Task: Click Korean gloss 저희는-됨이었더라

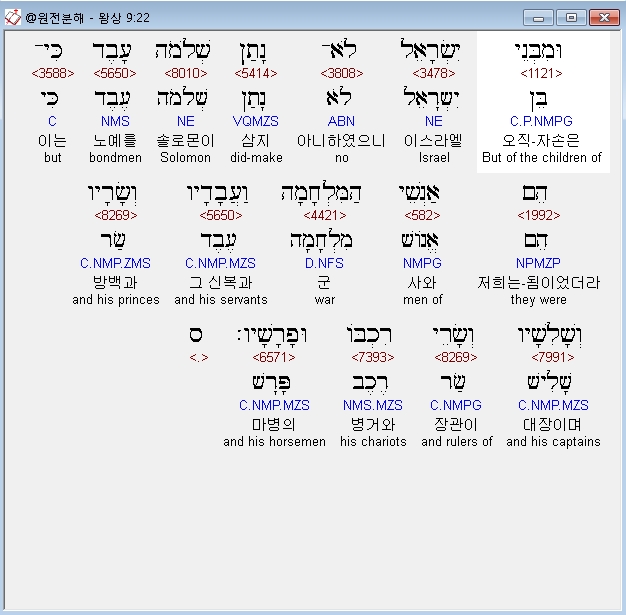Action: click(539, 283)
